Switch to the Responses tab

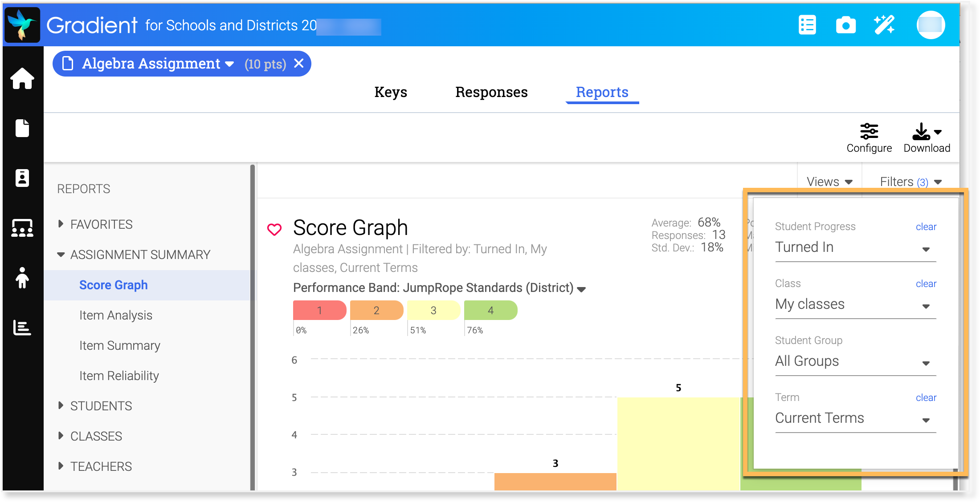coord(491,92)
